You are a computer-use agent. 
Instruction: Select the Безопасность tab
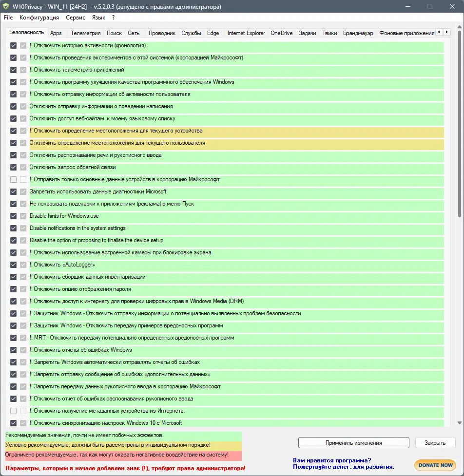[x=26, y=32]
